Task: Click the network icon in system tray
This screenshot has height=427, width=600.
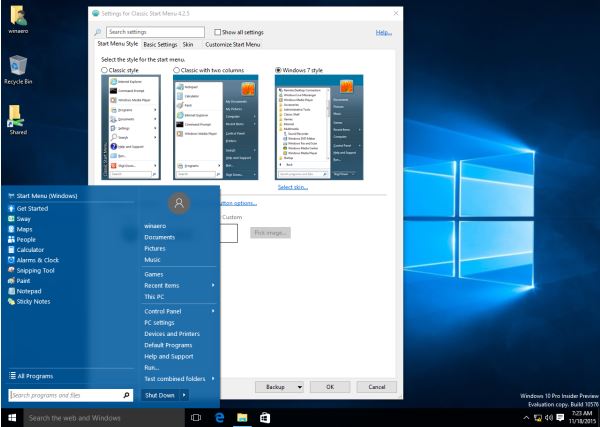Action: 538,417
